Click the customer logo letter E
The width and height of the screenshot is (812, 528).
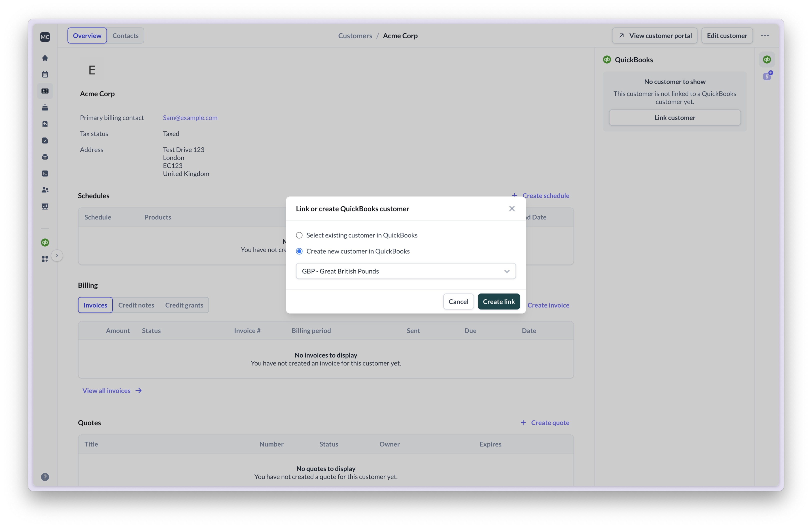pos(92,70)
